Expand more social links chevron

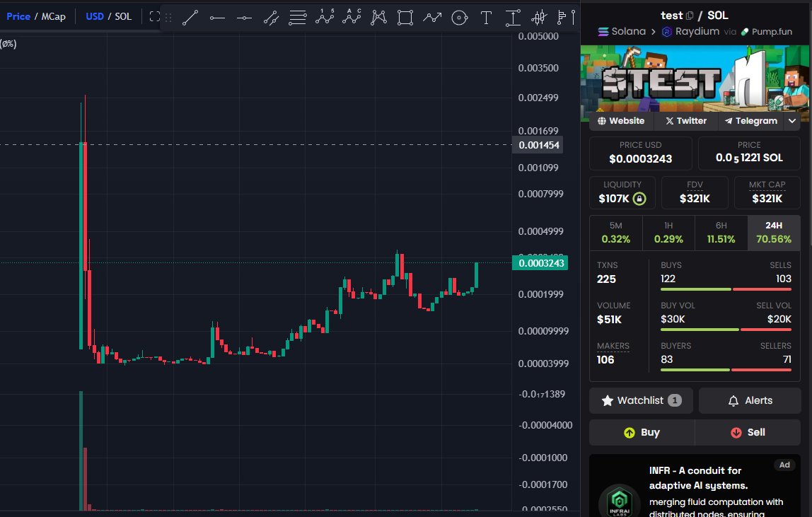pyautogui.click(x=791, y=121)
